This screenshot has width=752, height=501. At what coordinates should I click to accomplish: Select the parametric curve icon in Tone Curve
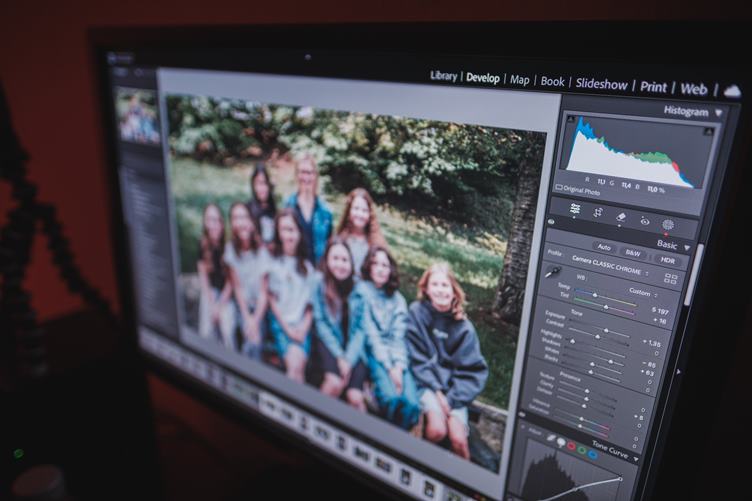pyautogui.click(x=552, y=437)
